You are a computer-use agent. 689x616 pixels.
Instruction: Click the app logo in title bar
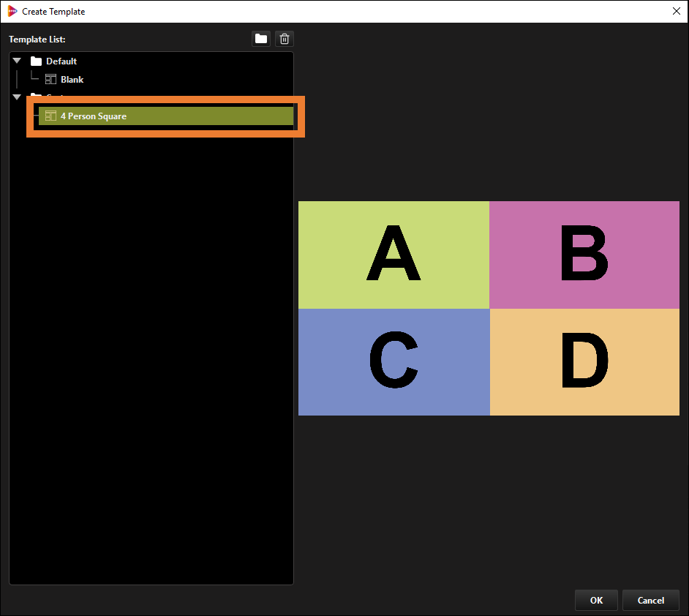12,12
